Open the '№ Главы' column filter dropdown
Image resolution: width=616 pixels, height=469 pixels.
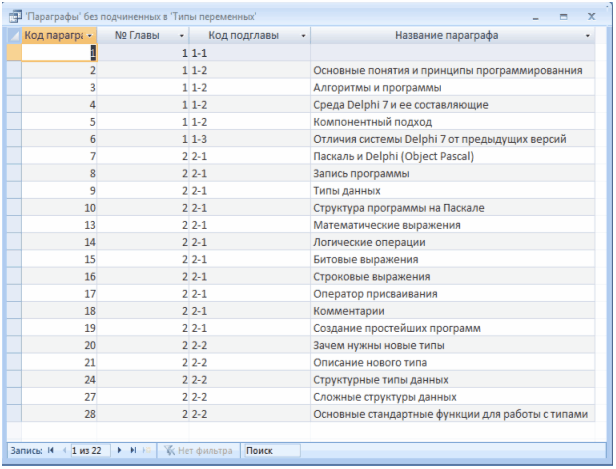(x=181, y=35)
